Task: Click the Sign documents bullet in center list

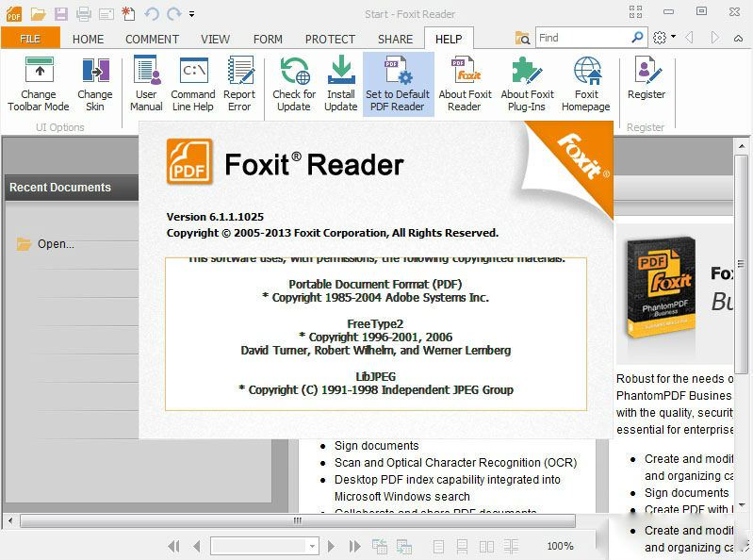Action: [x=377, y=446]
